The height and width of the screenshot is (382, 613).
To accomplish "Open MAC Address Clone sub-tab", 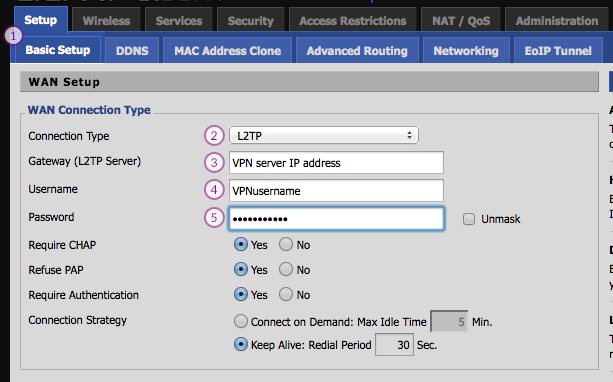I will 228,50.
